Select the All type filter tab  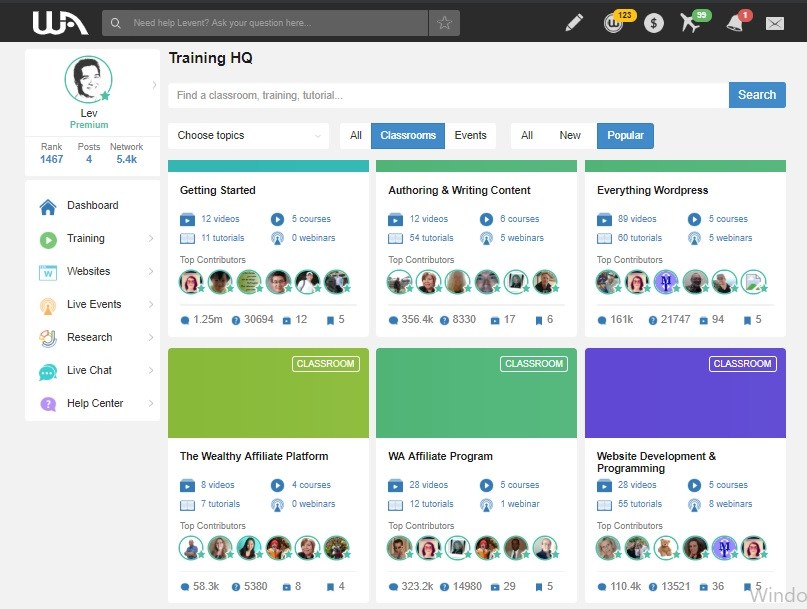(x=356, y=135)
